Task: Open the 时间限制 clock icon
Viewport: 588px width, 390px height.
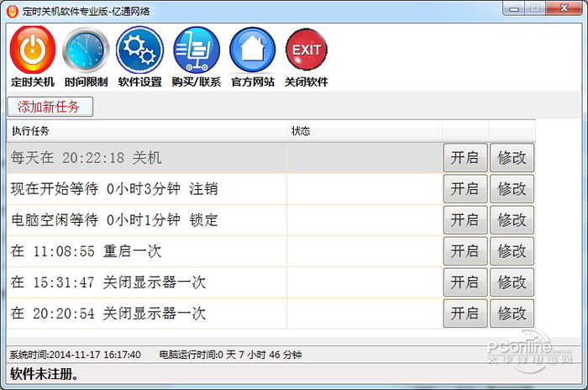Action: (86, 56)
